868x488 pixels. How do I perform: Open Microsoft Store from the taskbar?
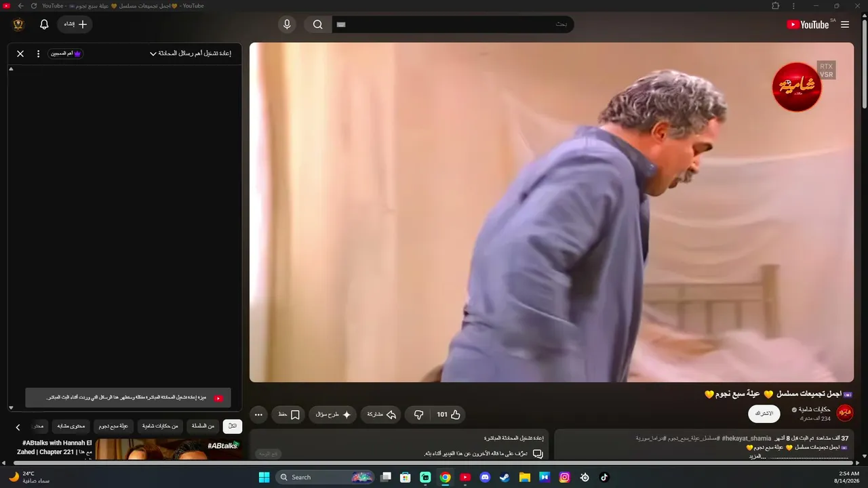(406, 477)
